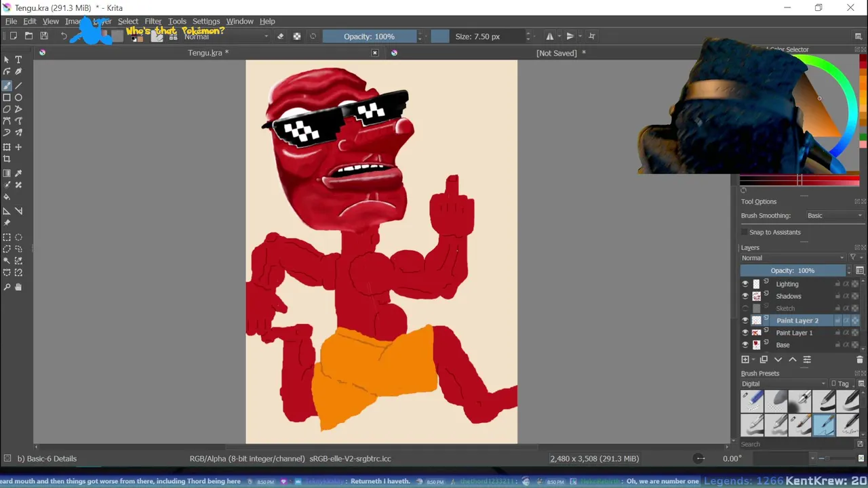Hide Paint Layer 1

745,333
